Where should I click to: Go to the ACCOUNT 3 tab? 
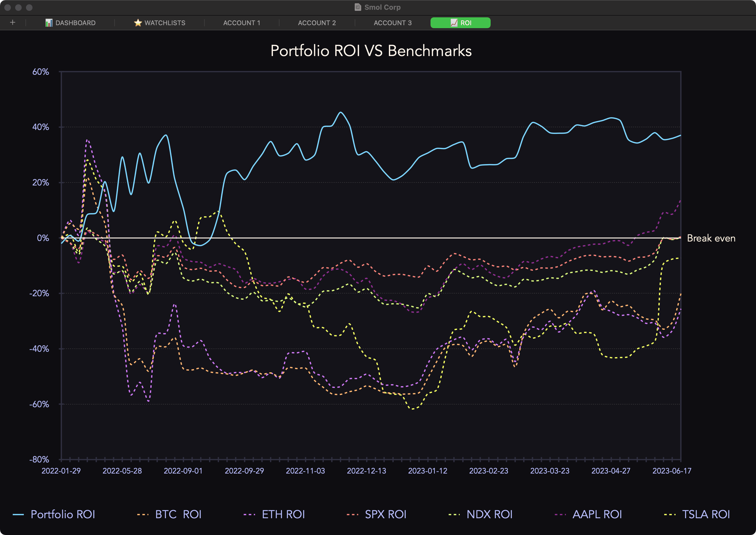coord(393,23)
